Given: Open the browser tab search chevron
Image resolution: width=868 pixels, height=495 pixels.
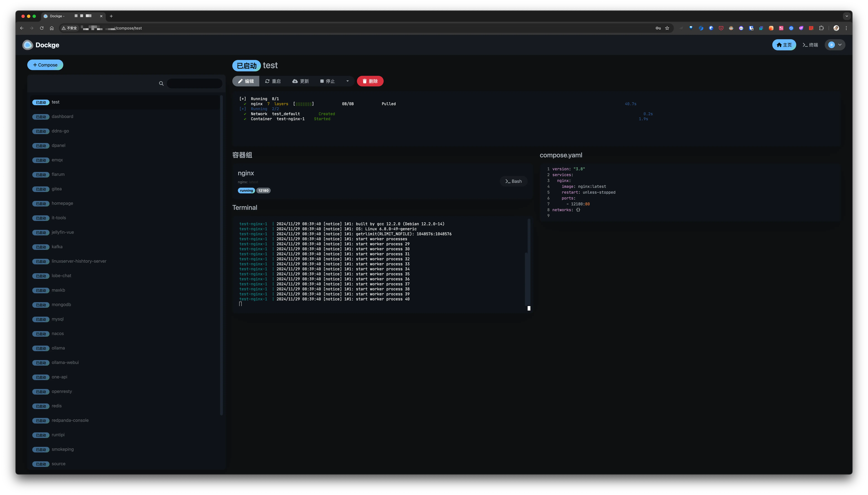Looking at the screenshot, I should tap(847, 16).
